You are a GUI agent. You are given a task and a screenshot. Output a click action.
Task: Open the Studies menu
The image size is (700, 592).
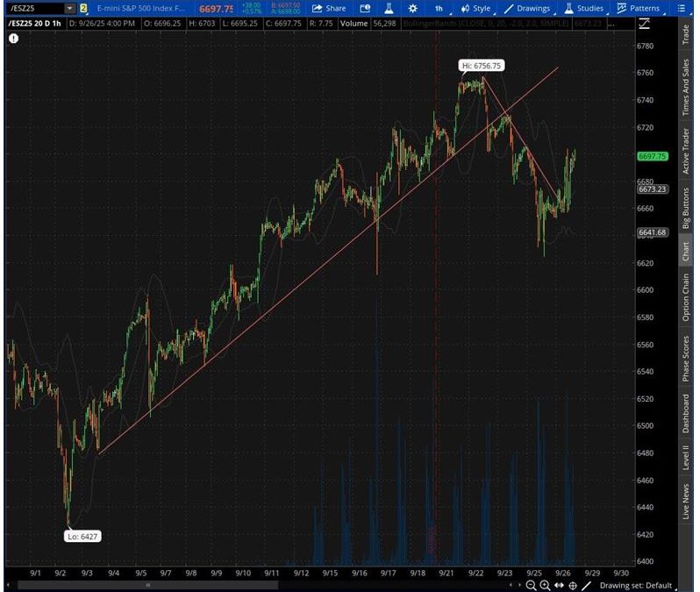(x=584, y=8)
